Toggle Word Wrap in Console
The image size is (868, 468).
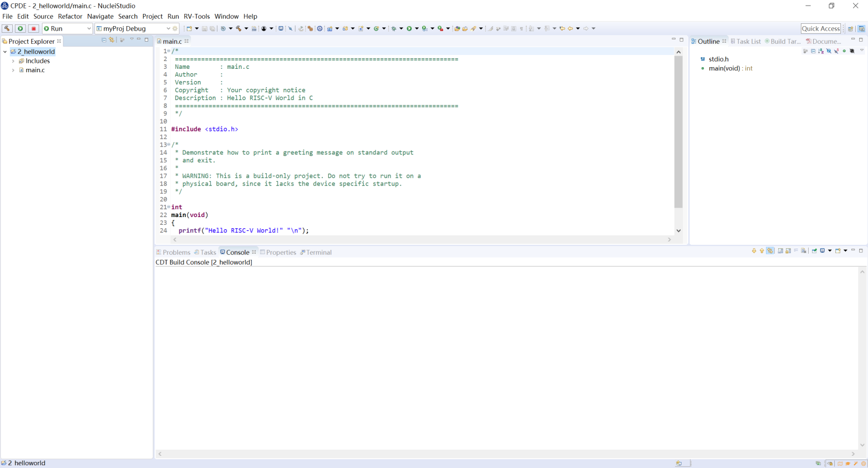[796, 251]
